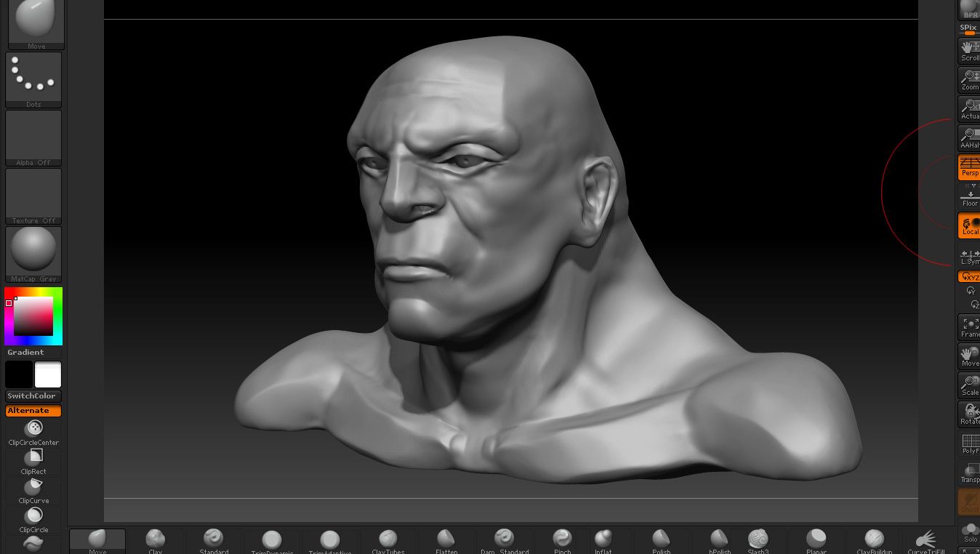Choose the hPolish brush
The width and height of the screenshot is (980, 554).
click(720, 542)
